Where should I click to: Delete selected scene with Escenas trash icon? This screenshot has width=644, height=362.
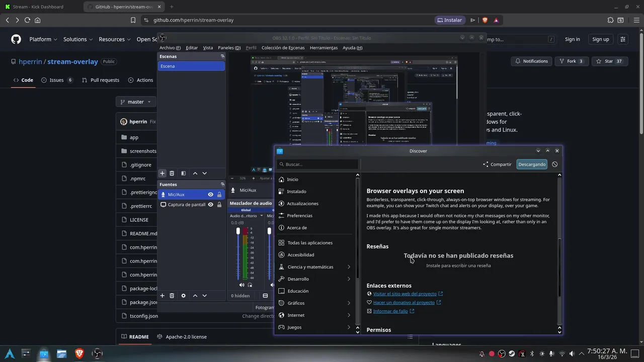[x=172, y=173]
